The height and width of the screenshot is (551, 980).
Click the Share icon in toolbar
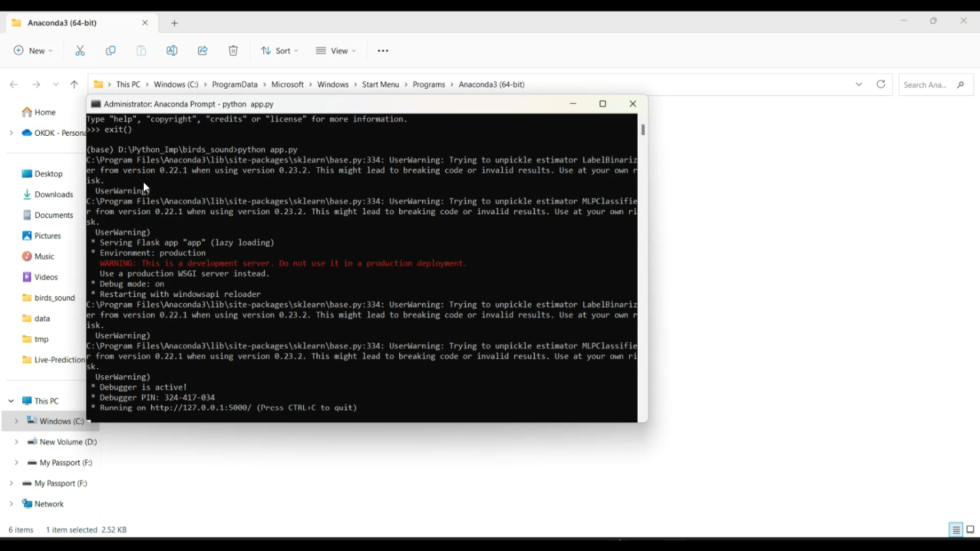[203, 51]
